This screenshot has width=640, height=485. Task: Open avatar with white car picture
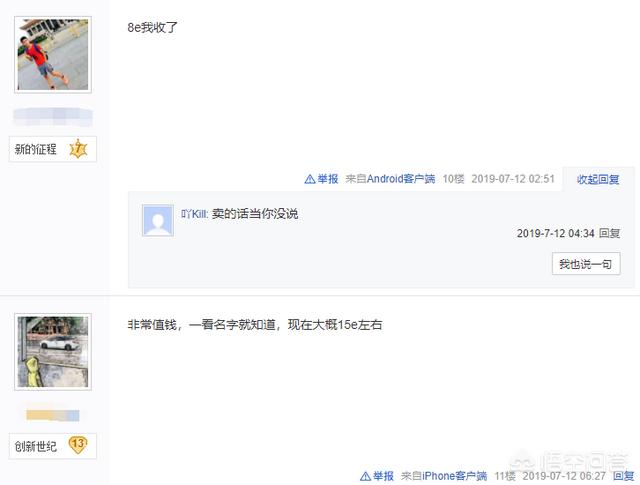pyautogui.click(x=53, y=352)
